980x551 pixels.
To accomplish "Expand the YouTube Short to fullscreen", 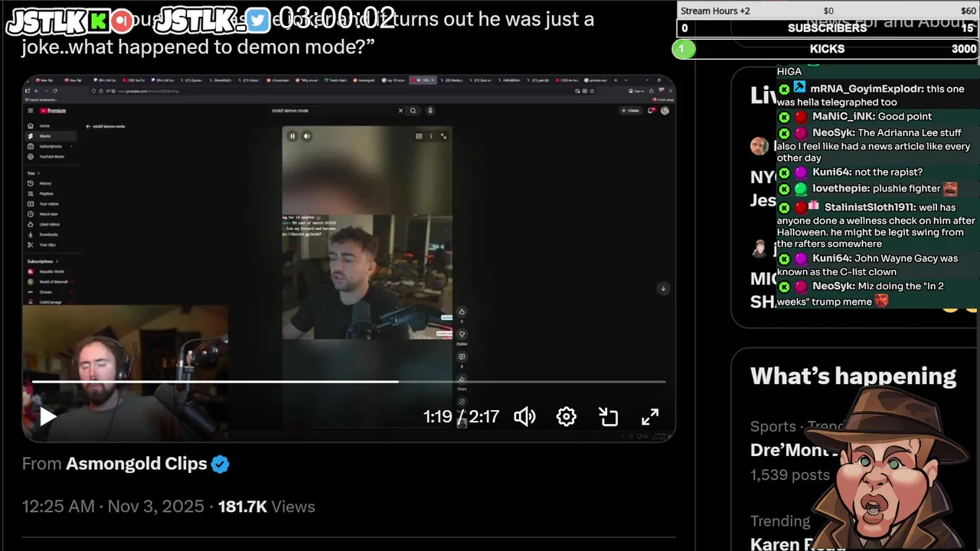I will tap(443, 136).
